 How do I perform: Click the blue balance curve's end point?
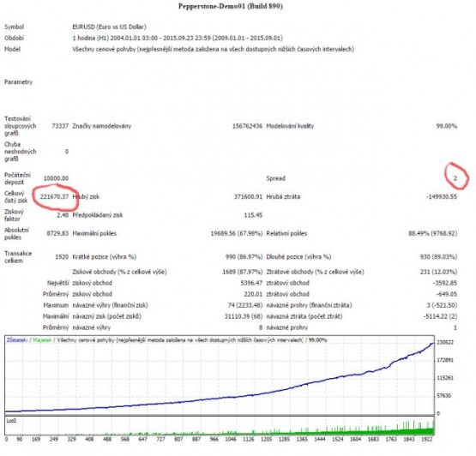click(433, 343)
